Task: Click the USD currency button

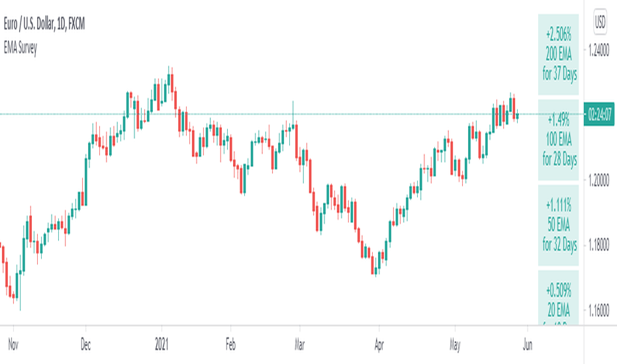Action: 600,22
